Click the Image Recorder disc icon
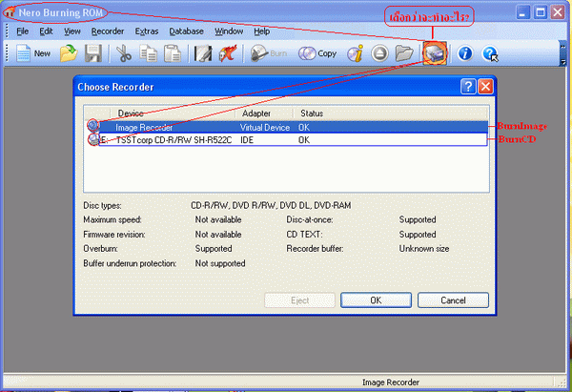The image size is (572, 392). 93,126
